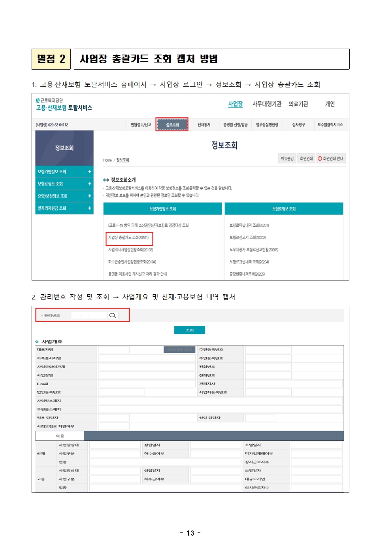Click into the 관리번호 input field
Viewport: 392px width, 555px height.
point(89,315)
